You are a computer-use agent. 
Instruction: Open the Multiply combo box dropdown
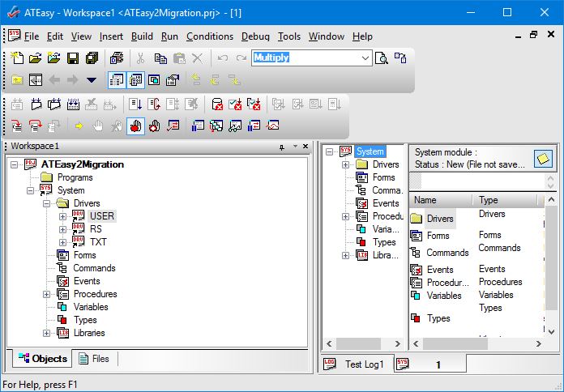(x=365, y=58)
